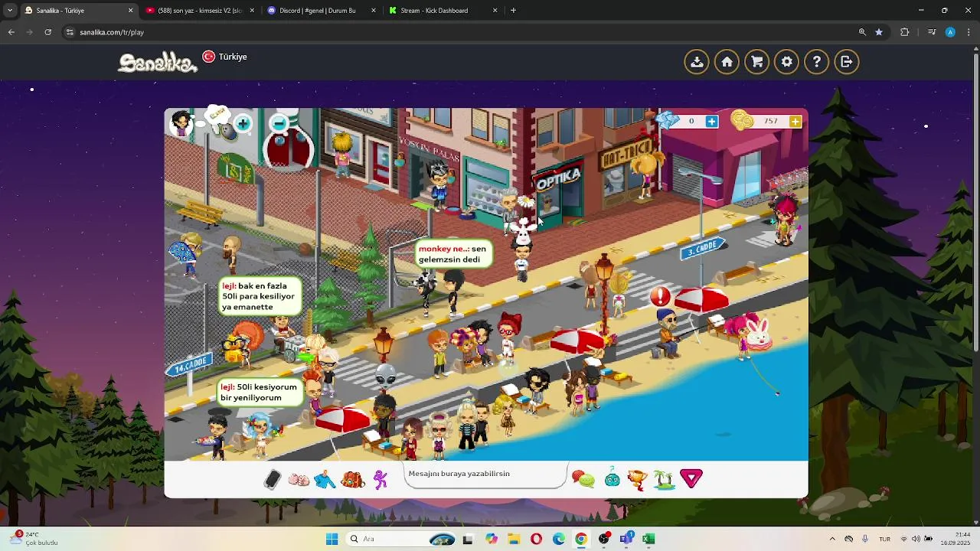Open the pink triangle menu icon
This screenshot has width=980, height=551.
pos(691,479)
